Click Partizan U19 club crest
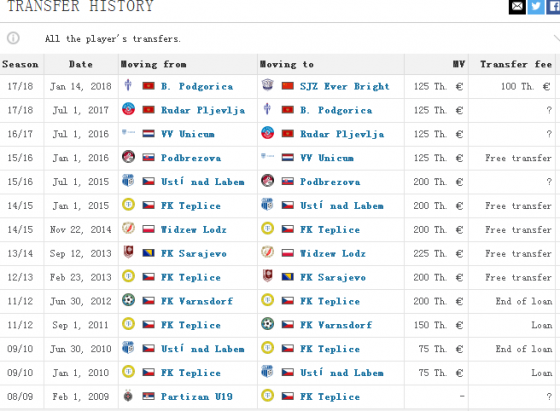 (128, 396)
